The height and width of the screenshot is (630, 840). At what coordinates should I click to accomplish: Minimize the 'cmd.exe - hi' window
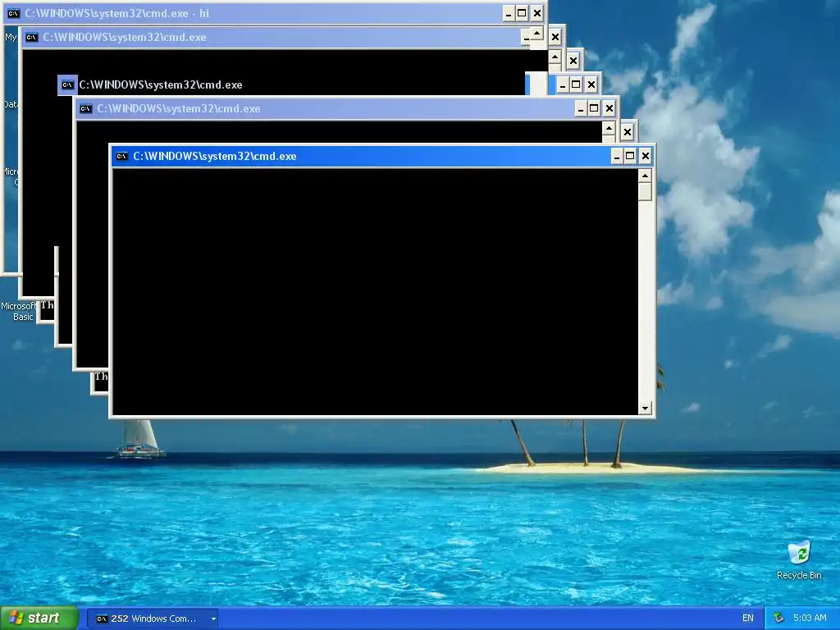[x=509, y=13]
